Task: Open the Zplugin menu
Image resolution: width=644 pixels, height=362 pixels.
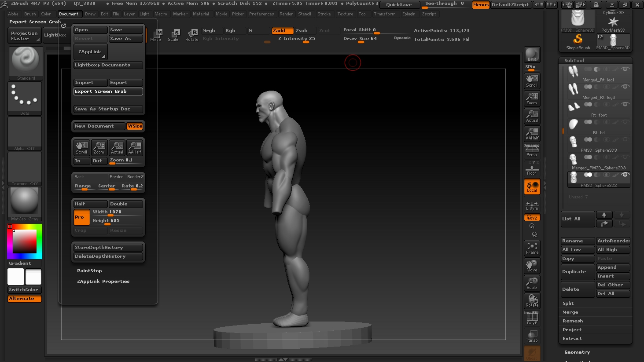Action: (408, 14)
